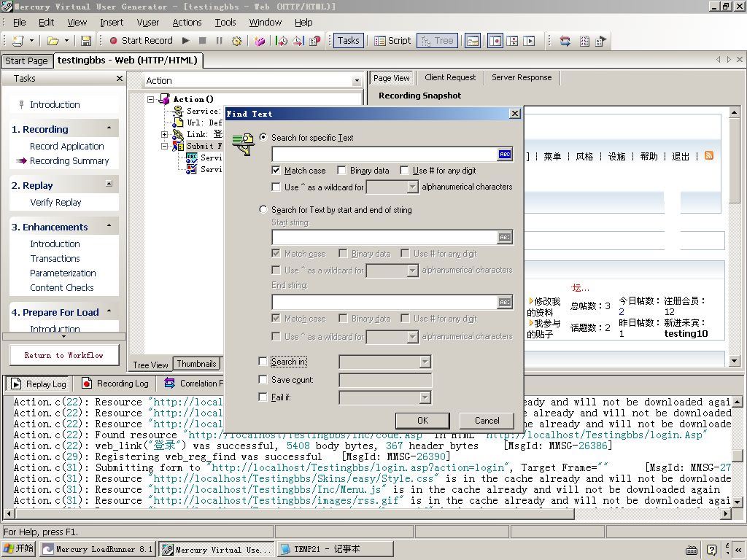Open the Insert menu
This screenshot has height=560, width=747.
112,23
